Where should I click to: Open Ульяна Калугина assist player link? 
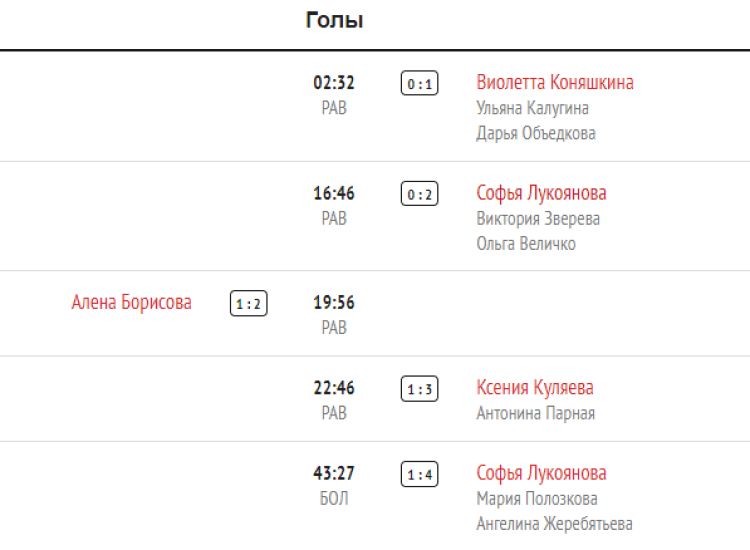click(532, 108)
